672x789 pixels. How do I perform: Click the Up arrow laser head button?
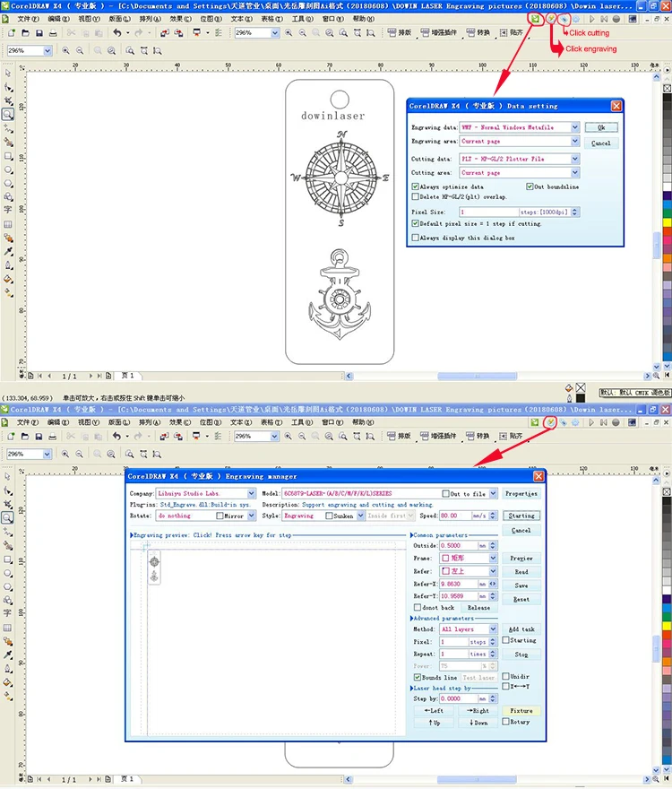[434, 722]
